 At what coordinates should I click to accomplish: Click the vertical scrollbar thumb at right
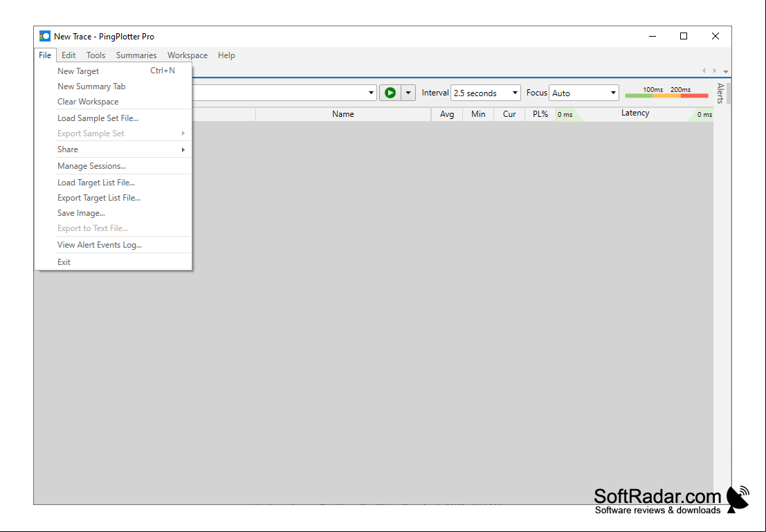(729, 93)
